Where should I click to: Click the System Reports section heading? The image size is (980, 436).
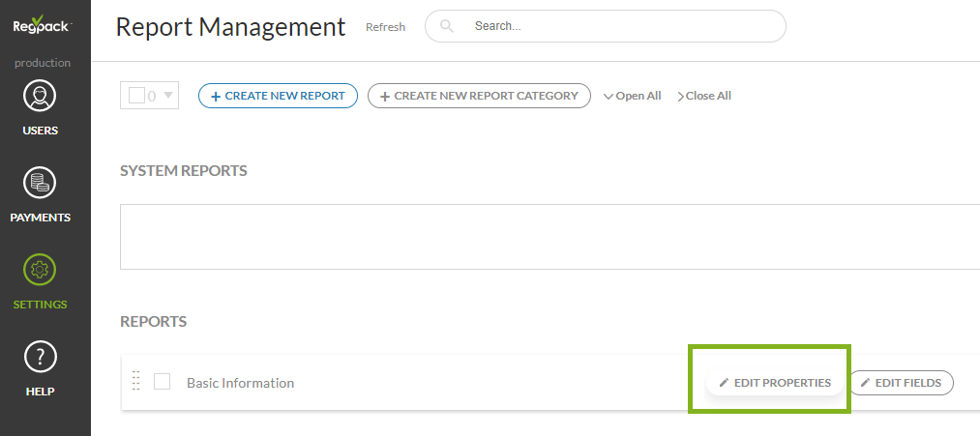pos(183,171)
